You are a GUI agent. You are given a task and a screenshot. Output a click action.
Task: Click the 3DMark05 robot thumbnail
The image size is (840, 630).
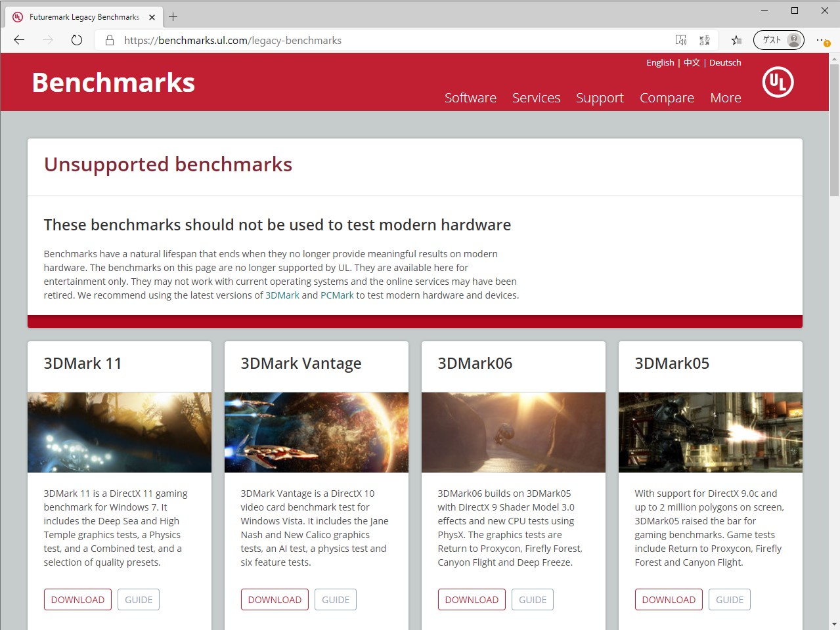[x=711, y=432]
